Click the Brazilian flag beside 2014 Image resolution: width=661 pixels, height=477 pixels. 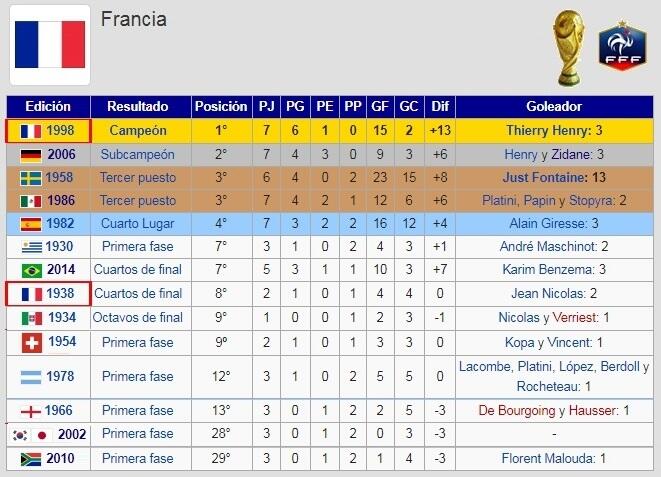coord(30,270)
